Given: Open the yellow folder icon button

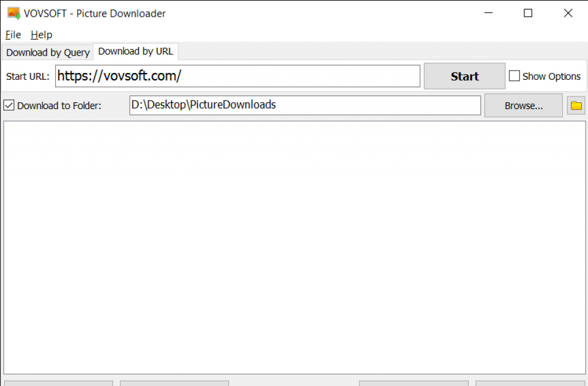Looking at the screenshot, I should 575,106.
